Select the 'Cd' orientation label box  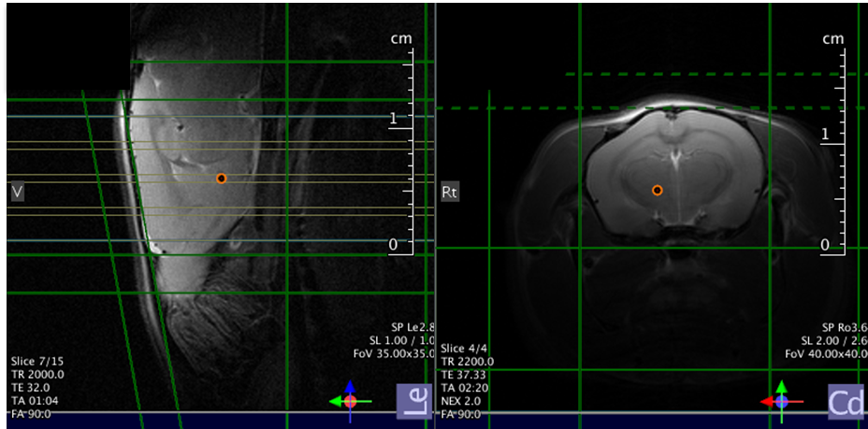tap(846, 401)
